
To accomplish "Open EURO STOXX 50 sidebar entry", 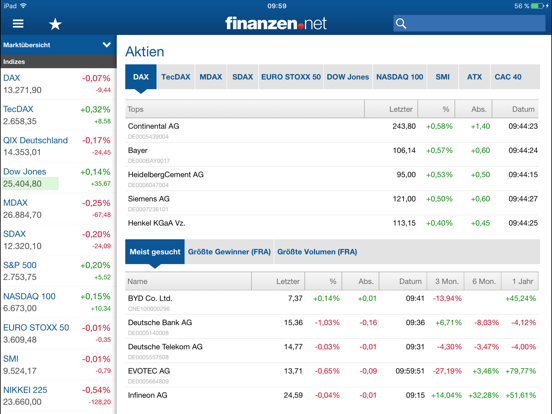I will tap(58, 333).
